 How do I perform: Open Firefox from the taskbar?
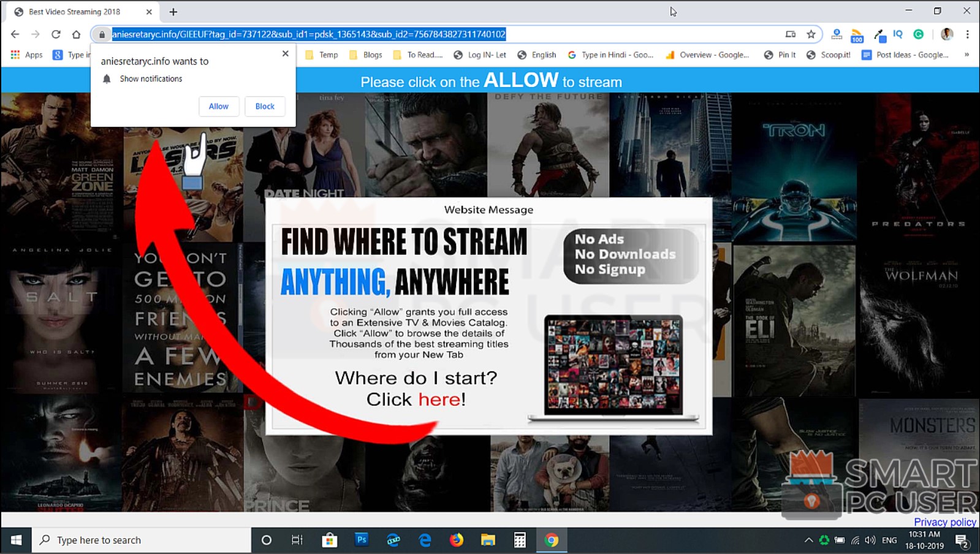(x=457, y=540)
